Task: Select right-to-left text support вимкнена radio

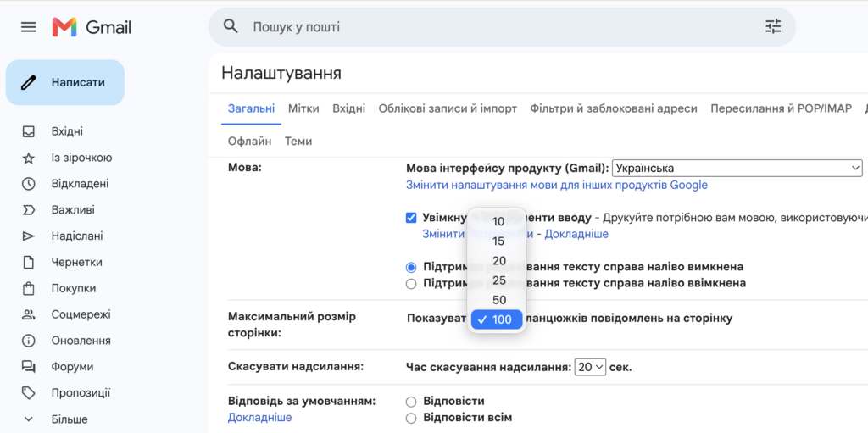Action: point(411,268)
